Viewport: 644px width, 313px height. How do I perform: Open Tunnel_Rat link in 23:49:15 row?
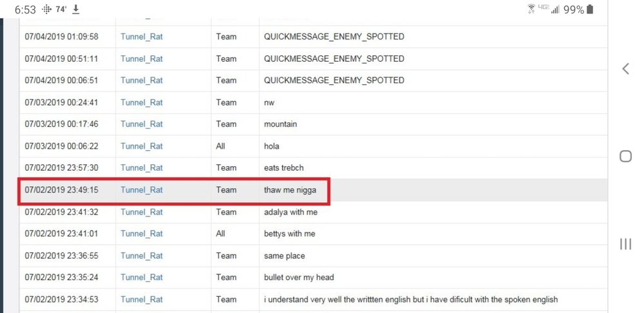click(142, 190)
